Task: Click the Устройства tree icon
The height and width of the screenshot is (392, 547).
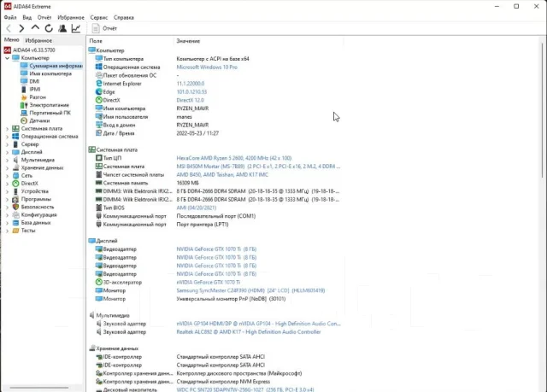Action: coord(15,191)
